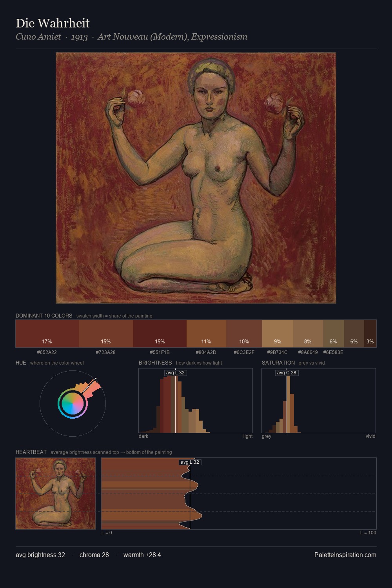This screenshot has width=392, height=588.
Task: Click the 'BRIGHTNESS' section heading
Action: 155,363
